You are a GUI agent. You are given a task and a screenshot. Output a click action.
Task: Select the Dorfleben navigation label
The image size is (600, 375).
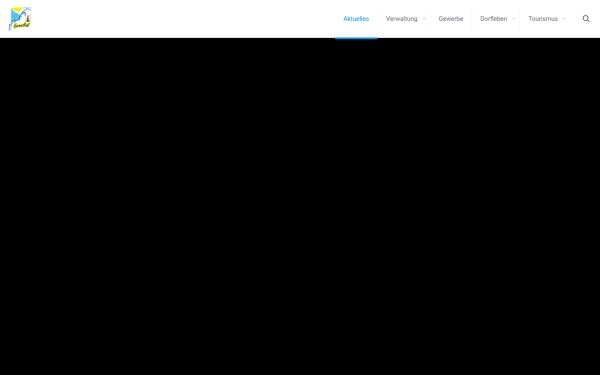pos(494,19)
